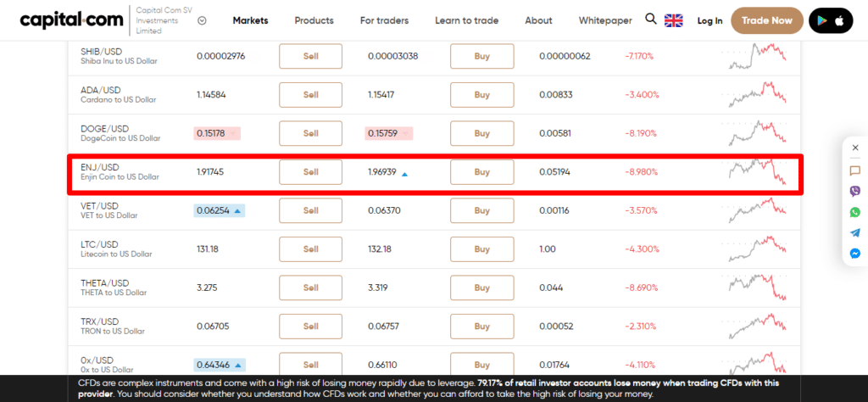This screenshot has width=868, height=402.
Task: Buy ADA/USD
Action: pyautogui.click(x=482, y=95)
